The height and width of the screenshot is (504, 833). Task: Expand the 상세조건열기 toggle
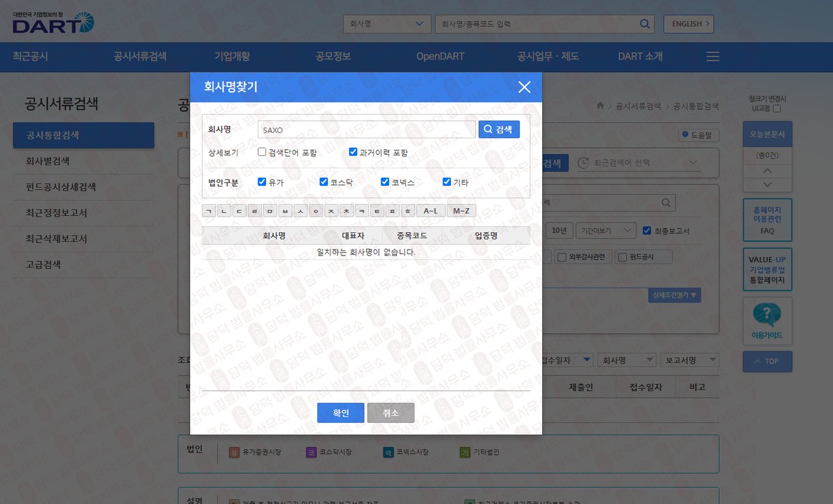coord(674,295)
